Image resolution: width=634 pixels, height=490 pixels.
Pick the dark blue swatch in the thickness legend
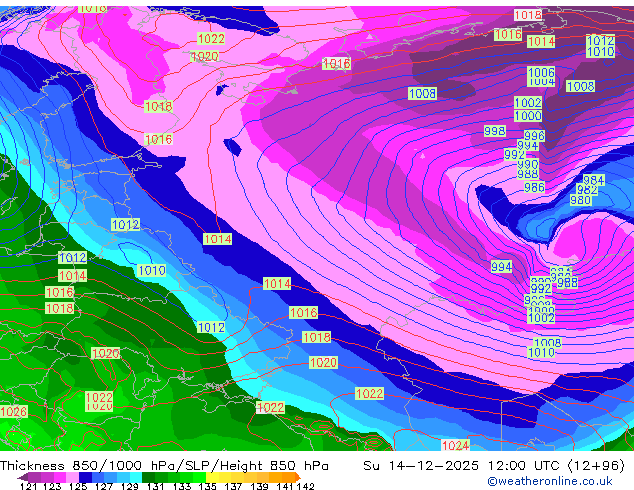tap(85, 477)
